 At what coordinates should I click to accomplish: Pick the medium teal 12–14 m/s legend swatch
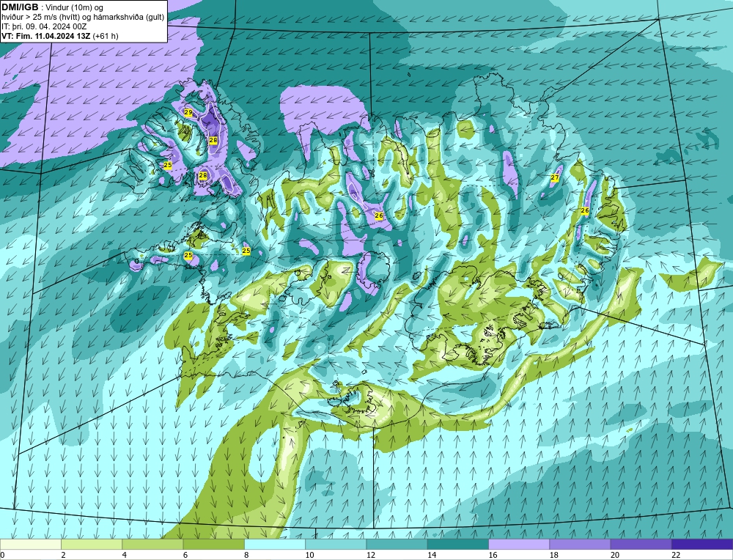point(397,544)
